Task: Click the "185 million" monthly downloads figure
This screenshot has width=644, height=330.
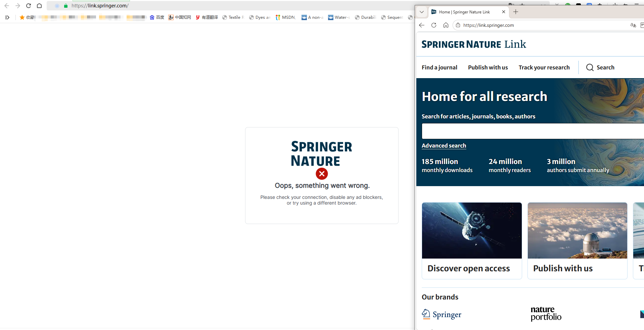Action: pyautogui.click(x=440, y=162)
